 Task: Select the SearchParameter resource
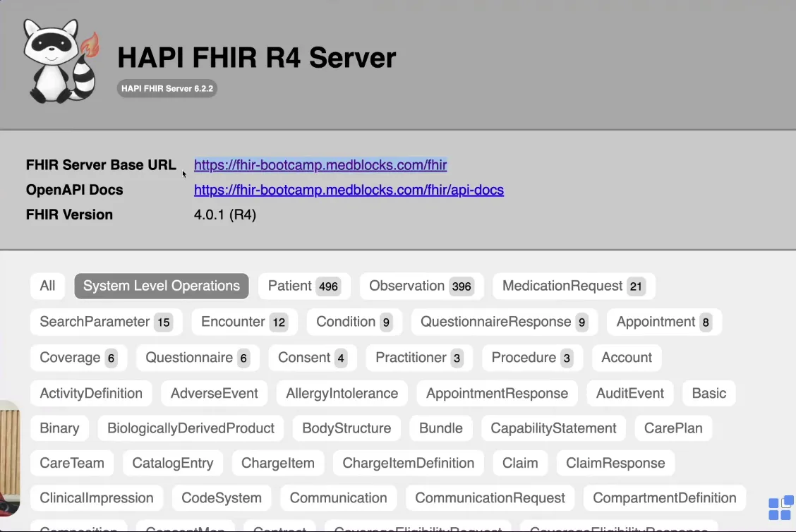[106, 322]
